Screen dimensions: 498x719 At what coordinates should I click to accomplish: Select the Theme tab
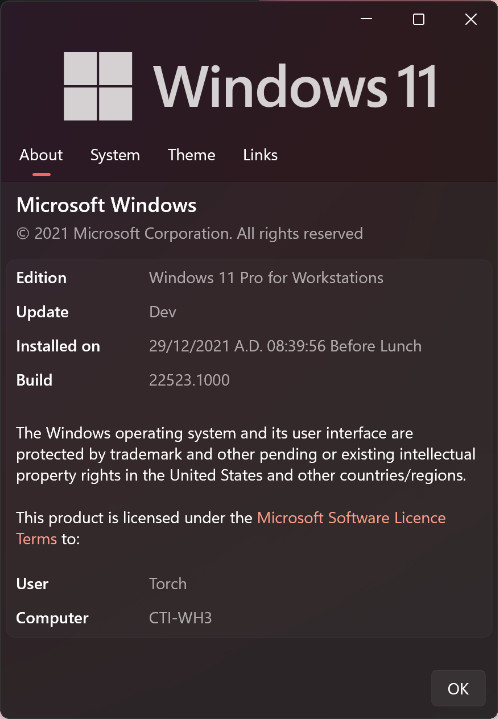(x=192, y=155)
